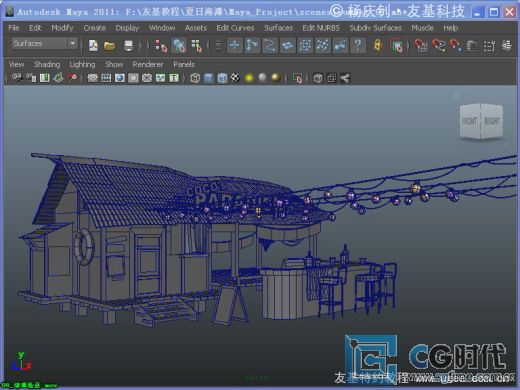520x390 pixels.
Task: Select by hierarchy mode icon
Action: coord(161,45)
